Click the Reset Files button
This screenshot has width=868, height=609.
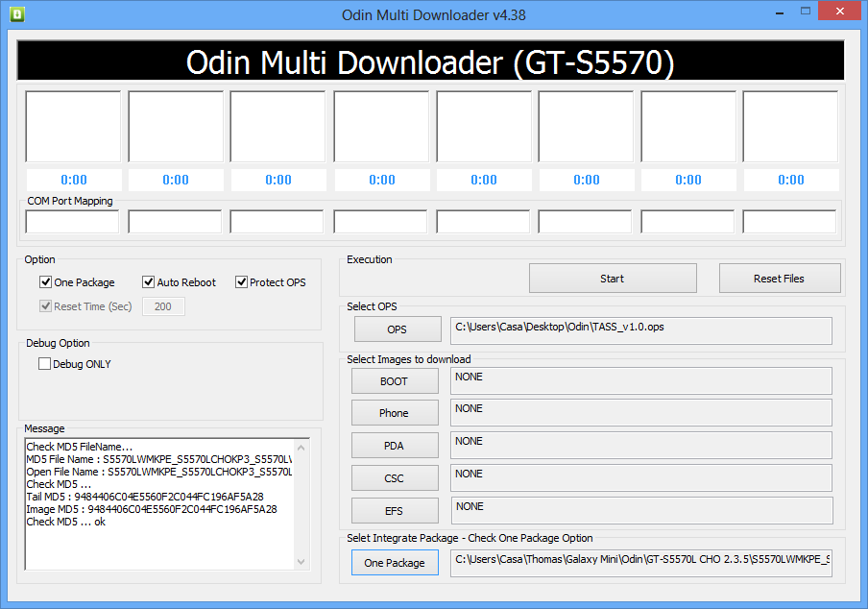pyautogui.click(x=780, y=278)
